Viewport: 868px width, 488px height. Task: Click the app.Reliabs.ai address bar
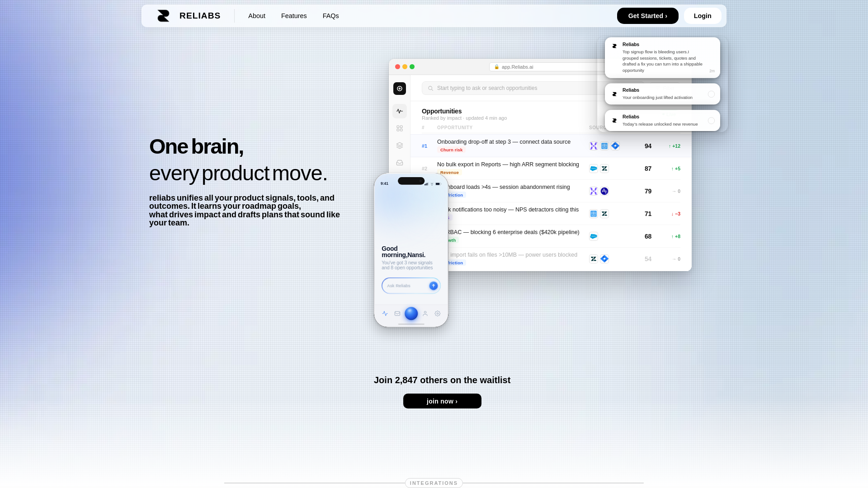(x=547, y=67)
